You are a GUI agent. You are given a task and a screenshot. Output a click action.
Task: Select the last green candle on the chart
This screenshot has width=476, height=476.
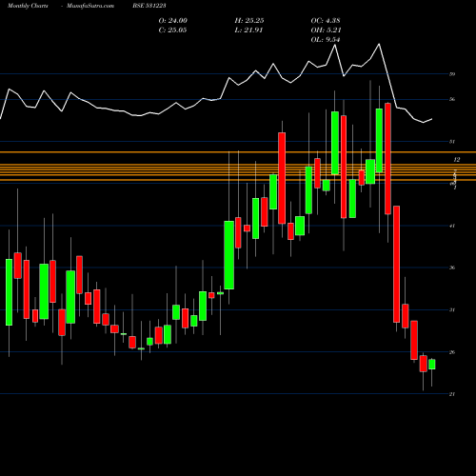pos(432,365)
